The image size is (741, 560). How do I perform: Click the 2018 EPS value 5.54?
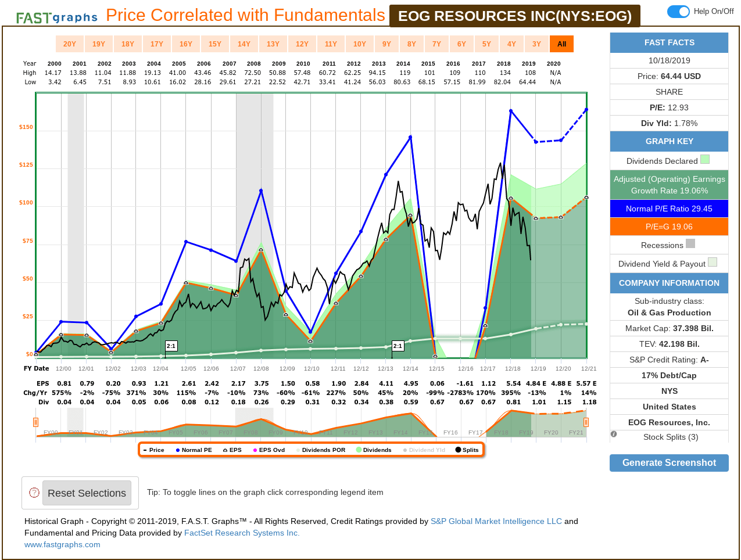tap(514, 383)
